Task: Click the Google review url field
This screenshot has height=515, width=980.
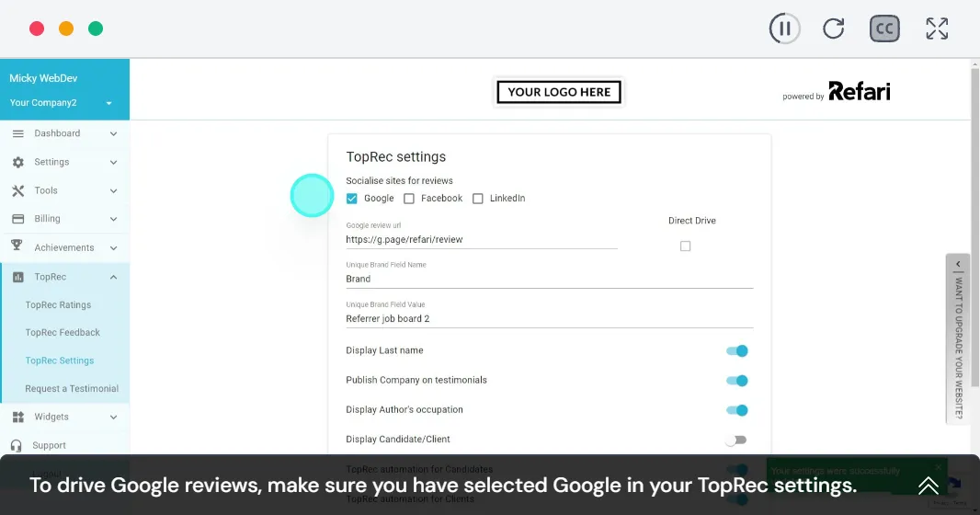Action: pos(481,239)
